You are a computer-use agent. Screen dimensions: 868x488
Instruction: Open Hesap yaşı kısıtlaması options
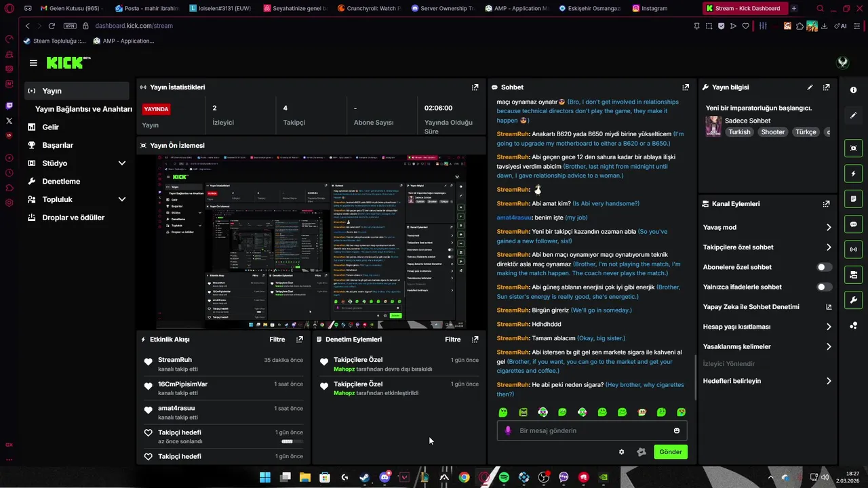(767, 327)
